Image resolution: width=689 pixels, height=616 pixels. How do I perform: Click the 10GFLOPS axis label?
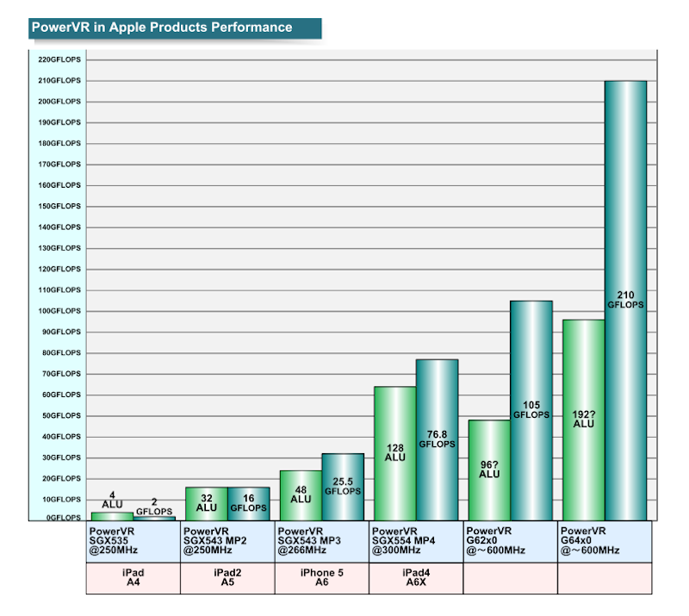(61, 500)
